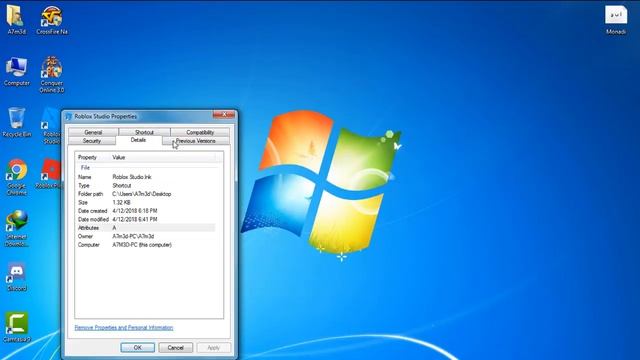Screen dimensions: 640x360
Task: Switch to the General tab
Action: 93,132
